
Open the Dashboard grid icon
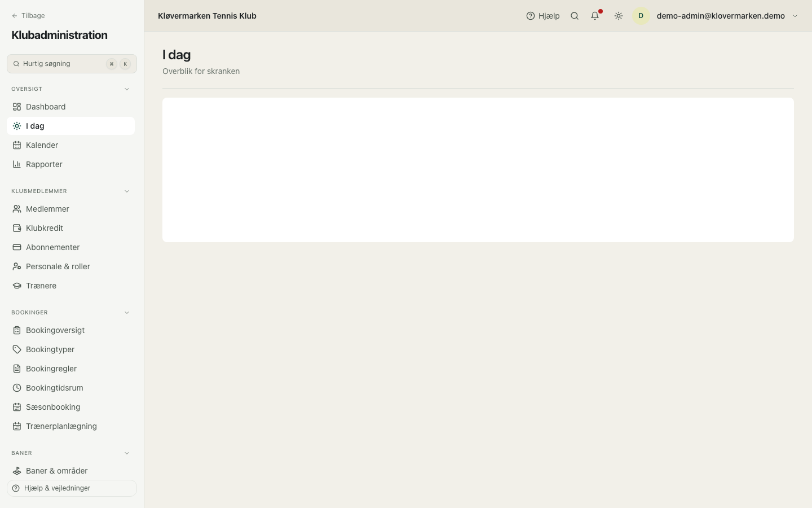click(17, 107)
